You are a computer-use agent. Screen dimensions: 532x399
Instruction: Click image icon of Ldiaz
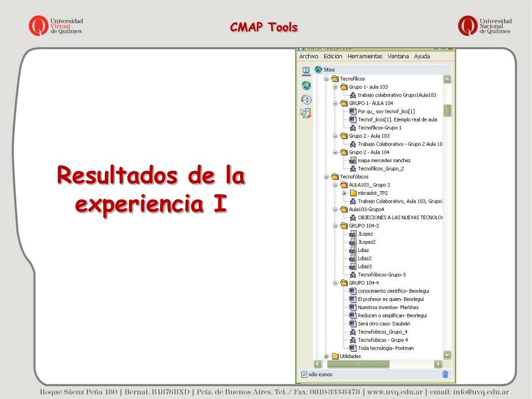[353, 250]
